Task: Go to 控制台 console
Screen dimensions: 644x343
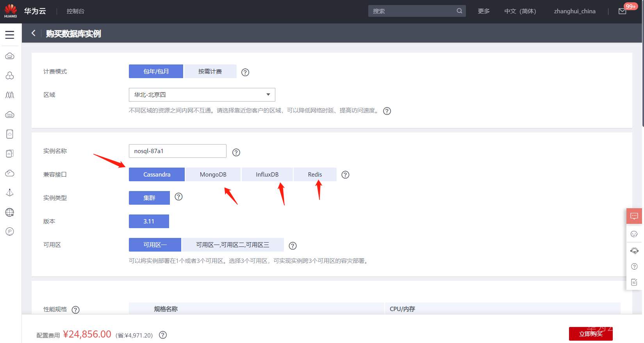Action: point(75,11)
